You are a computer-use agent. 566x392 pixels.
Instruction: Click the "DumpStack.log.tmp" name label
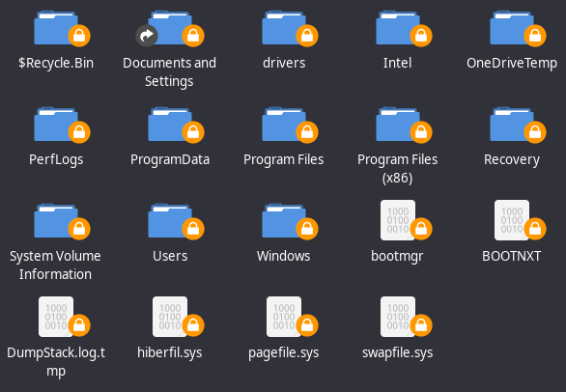click(x=56, y=362)
